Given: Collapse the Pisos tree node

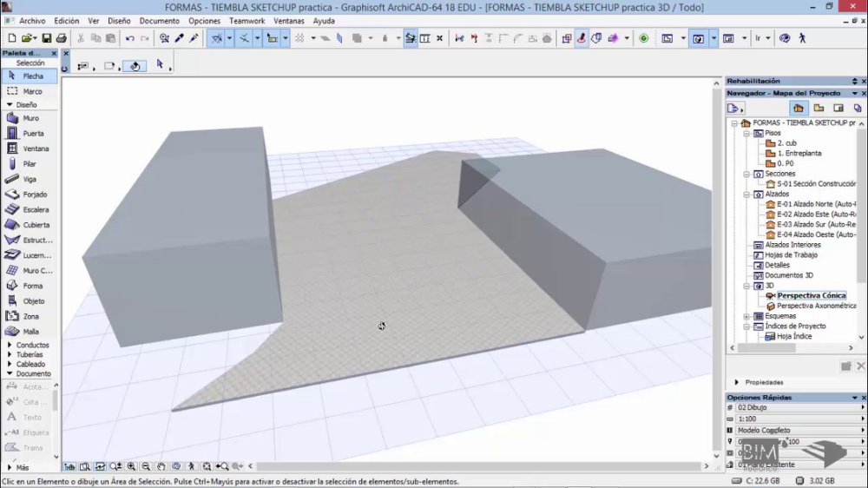Looking at the screenshot, I should (746, 134).
